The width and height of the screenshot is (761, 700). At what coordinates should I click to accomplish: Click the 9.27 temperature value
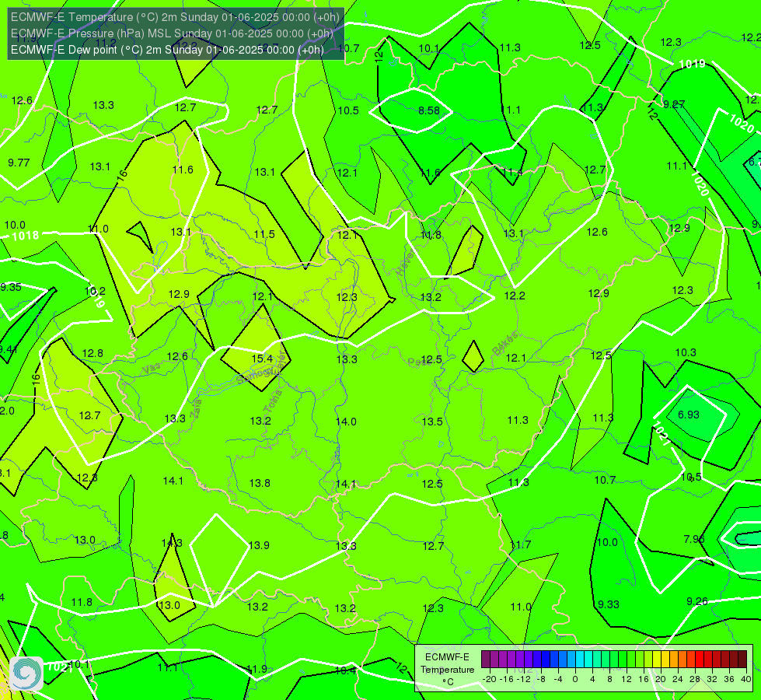(674, 104)
